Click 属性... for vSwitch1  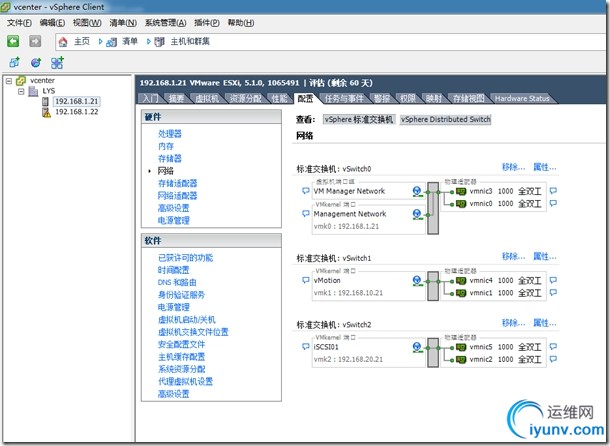[x=545, y=256]
